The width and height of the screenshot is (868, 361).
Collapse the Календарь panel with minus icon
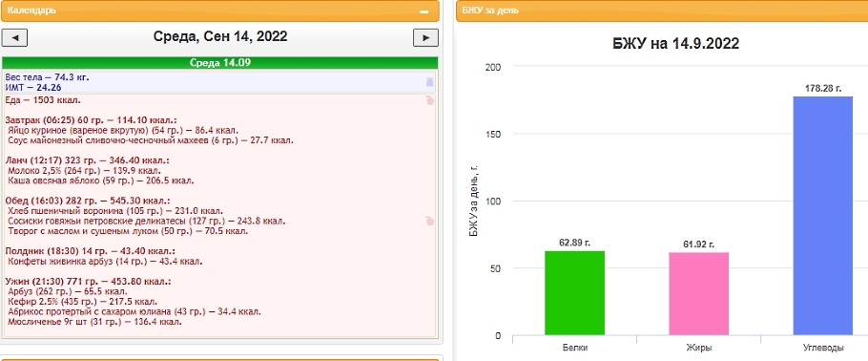[x=424, y=11]
